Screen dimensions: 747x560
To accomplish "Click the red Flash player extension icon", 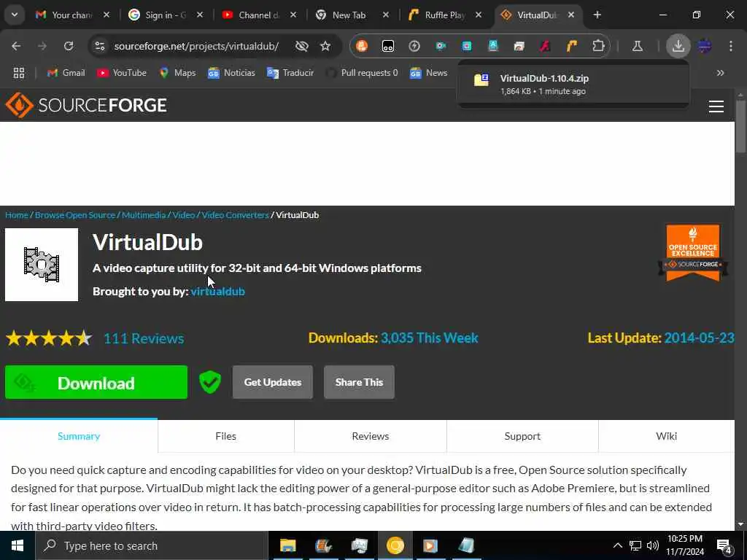I will (545, 46).
